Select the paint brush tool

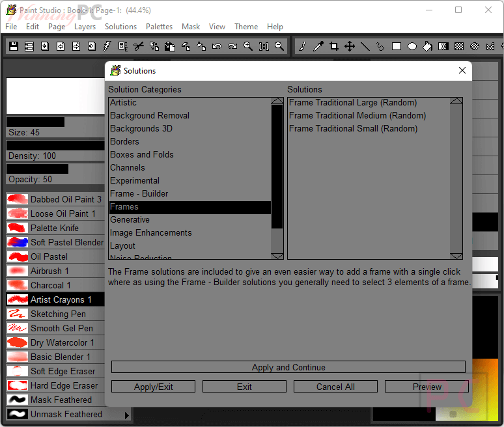[x=302, y=47]
